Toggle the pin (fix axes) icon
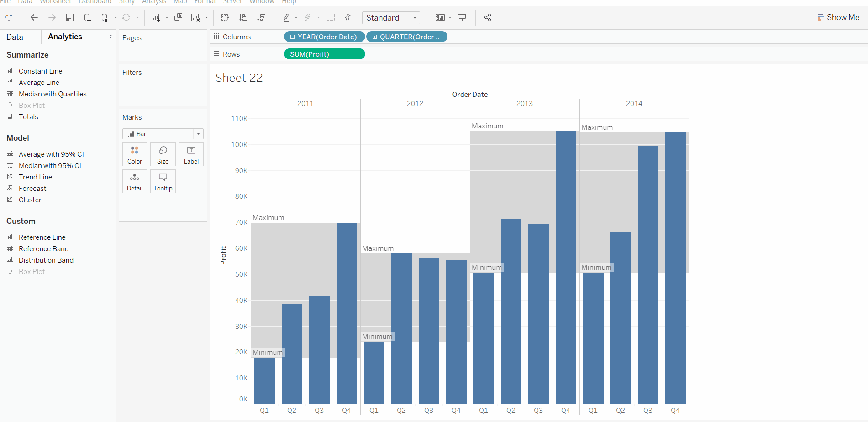This screenshot has width=868, height=422. coord(347,17)
